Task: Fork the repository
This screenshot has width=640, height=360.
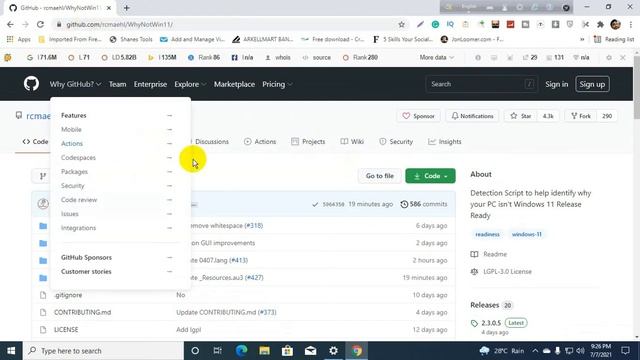Action: tap(581, 116)
